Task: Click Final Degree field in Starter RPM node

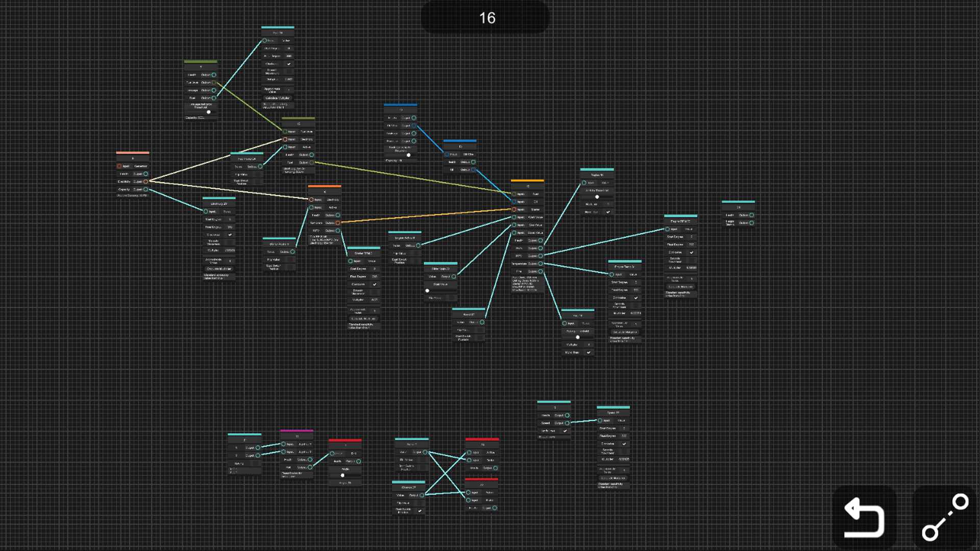Action: (374, 277)
